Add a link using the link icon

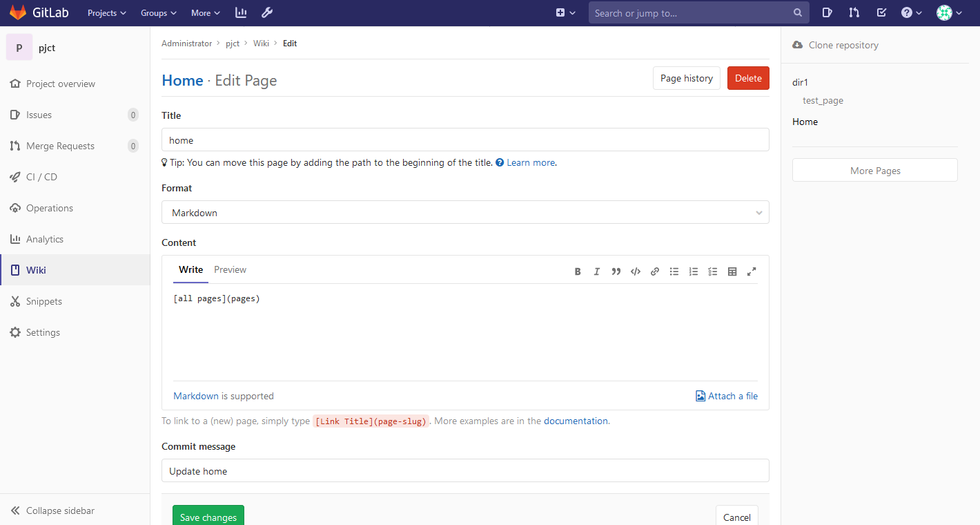pos(655,271)
